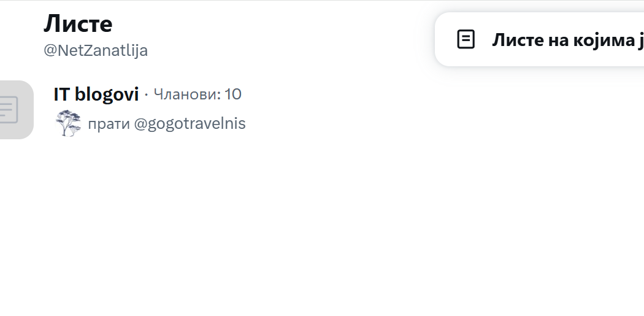Viewport: 644px width, 316px height.
Task: Click the list icon in the popup menu
Action: pyautogui.click(x=466, y=40)
